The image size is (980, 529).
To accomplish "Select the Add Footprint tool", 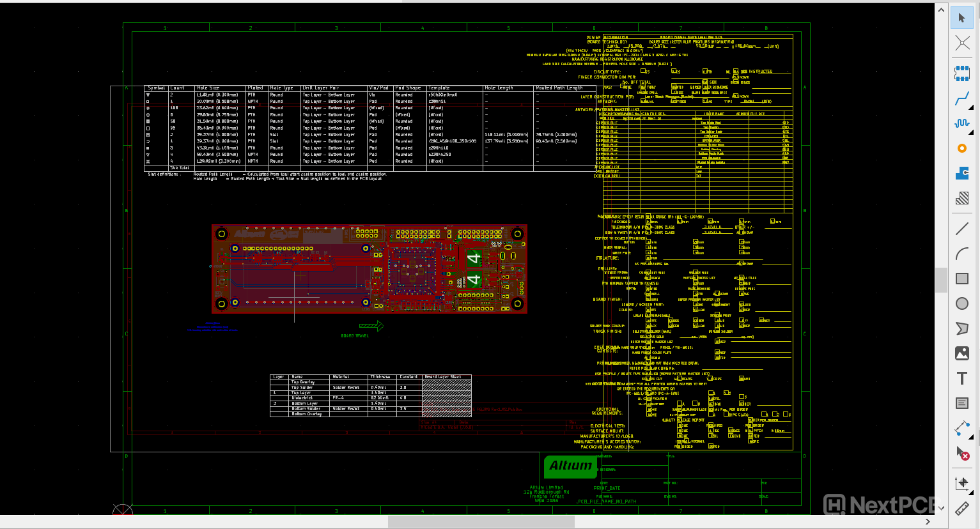I will (x=962, y=73).
